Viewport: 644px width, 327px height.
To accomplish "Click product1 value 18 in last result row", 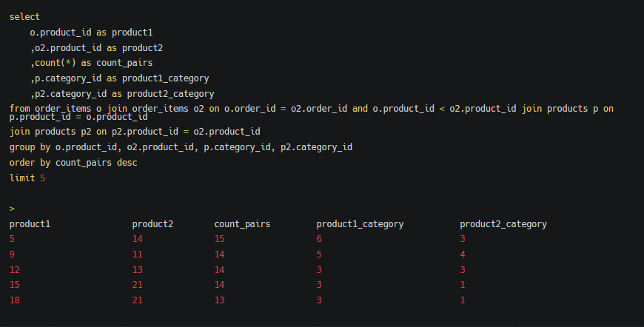I will click(14, 300).
